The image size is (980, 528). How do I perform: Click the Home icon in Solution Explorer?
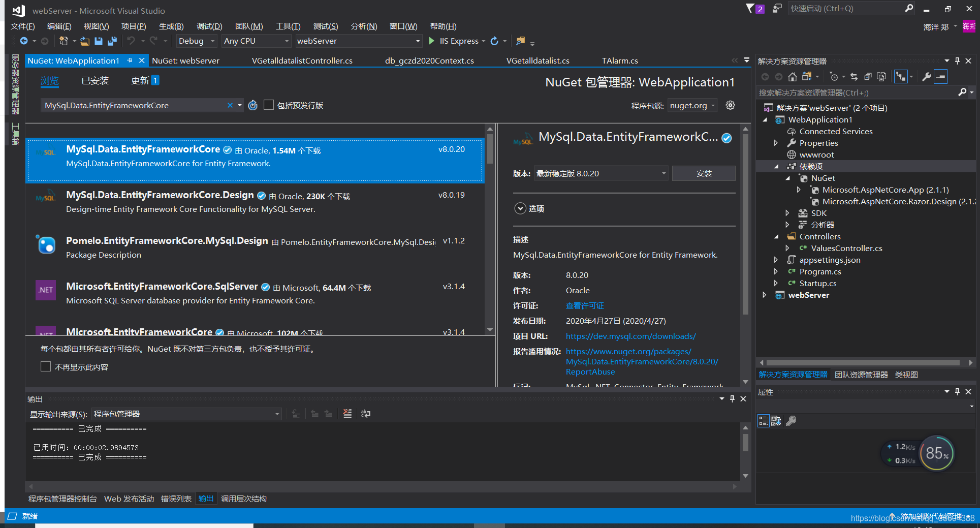[x=792, y=77]
